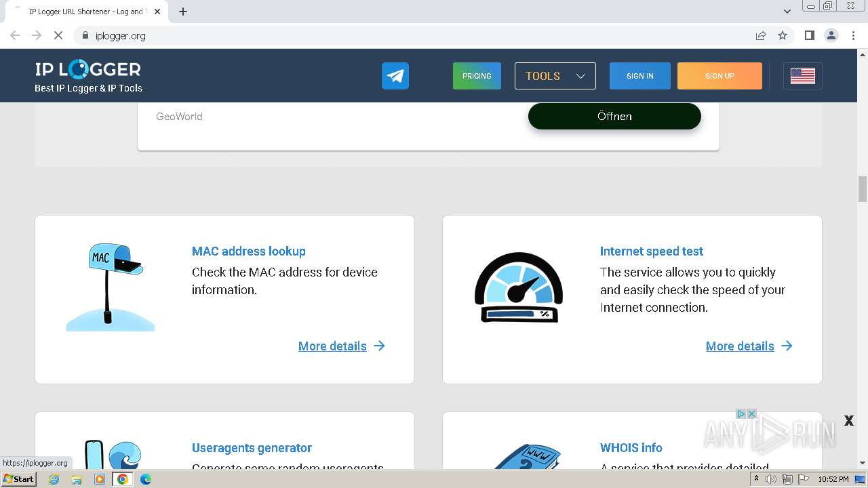
Task: Switch to Chrome in taskbar
Action: [123, 479]
